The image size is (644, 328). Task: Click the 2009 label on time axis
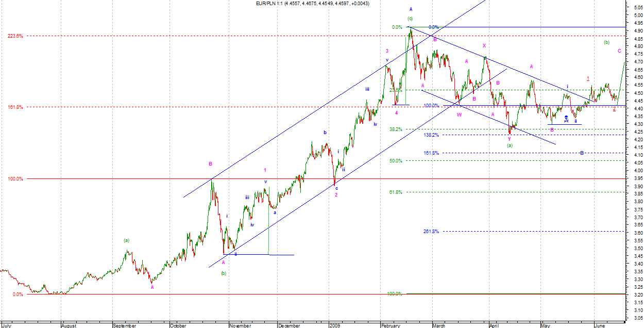[334, 326]
